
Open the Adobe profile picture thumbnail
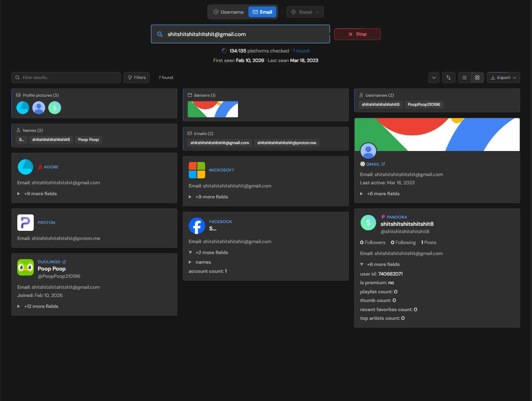coord(23,108)
